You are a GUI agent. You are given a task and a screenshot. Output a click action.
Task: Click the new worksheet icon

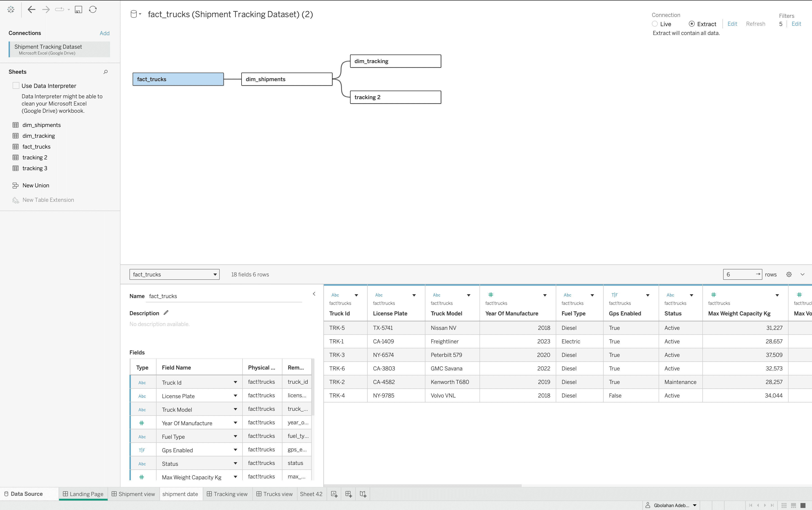[334, 494]
